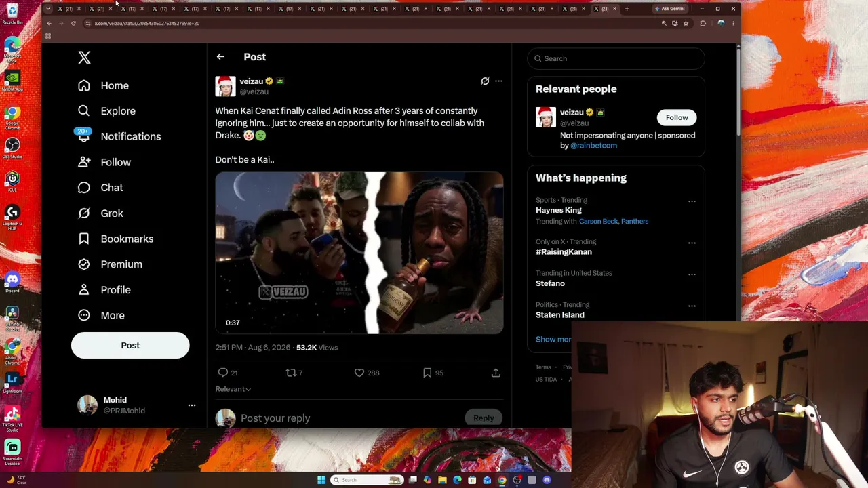Open the Haynes King trending topic
This screenshot has height=488, width=868.
(x=559, y=211)
